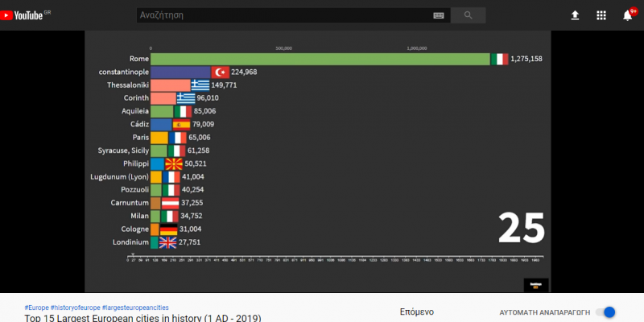Click the green Rome bar in chart
644x322 pixels.
pos(320,59)
